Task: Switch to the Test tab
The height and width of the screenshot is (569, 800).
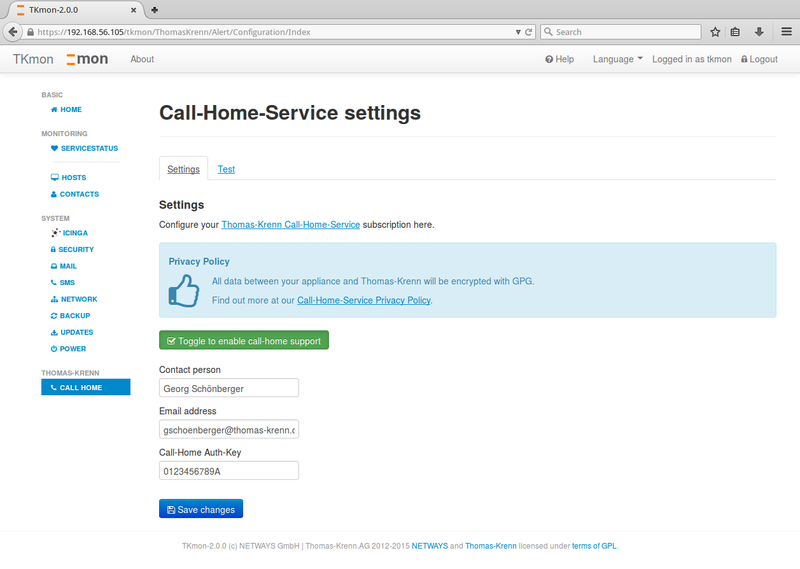Action: point(226,169)
